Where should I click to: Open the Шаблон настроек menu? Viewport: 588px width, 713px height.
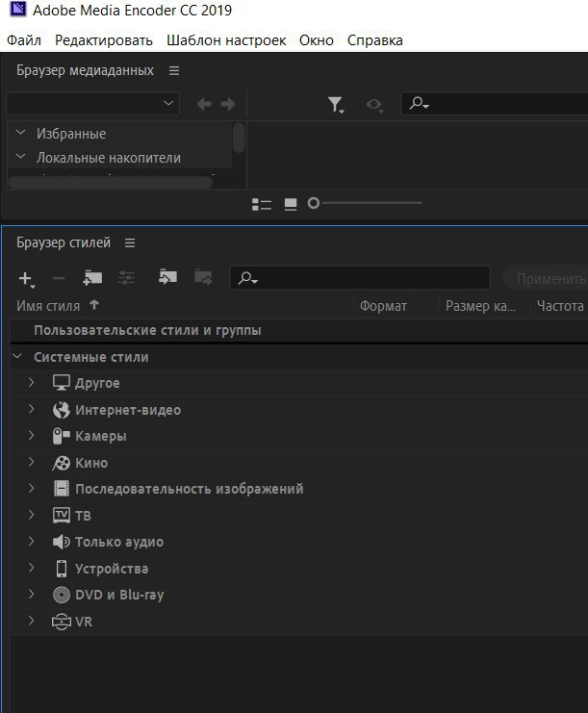[226, 40]
